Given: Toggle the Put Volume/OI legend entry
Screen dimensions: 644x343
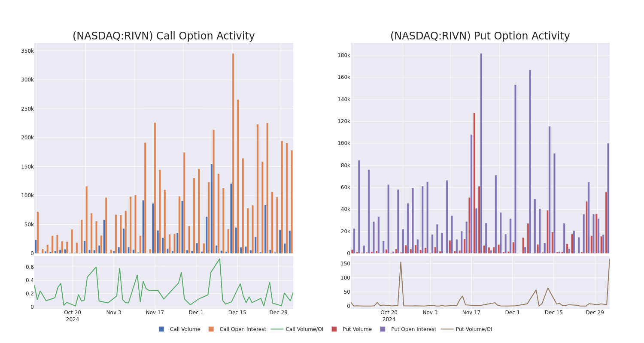Looking at the screenshot, I should [467, 329].
